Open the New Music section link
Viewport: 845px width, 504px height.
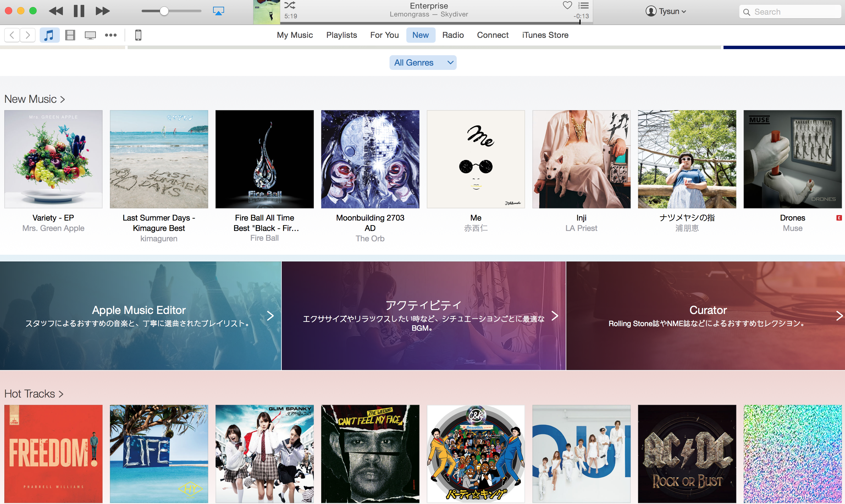34,99
